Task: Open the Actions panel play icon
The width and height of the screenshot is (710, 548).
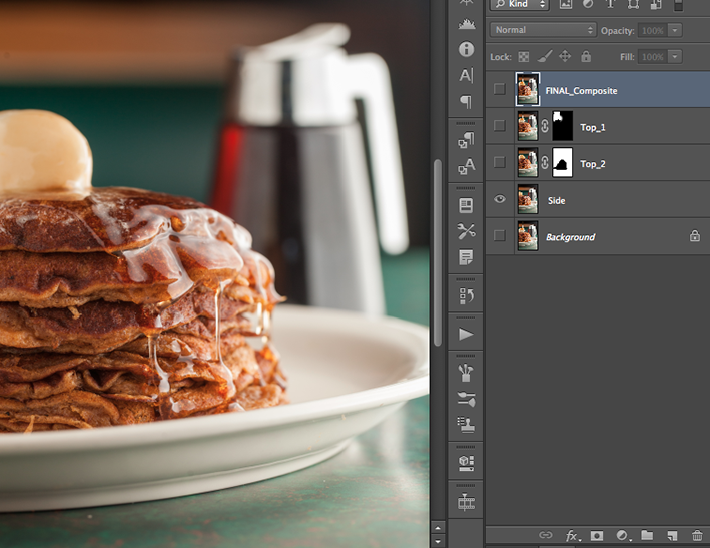Action: pyautogui.click(x=466, y=334)
